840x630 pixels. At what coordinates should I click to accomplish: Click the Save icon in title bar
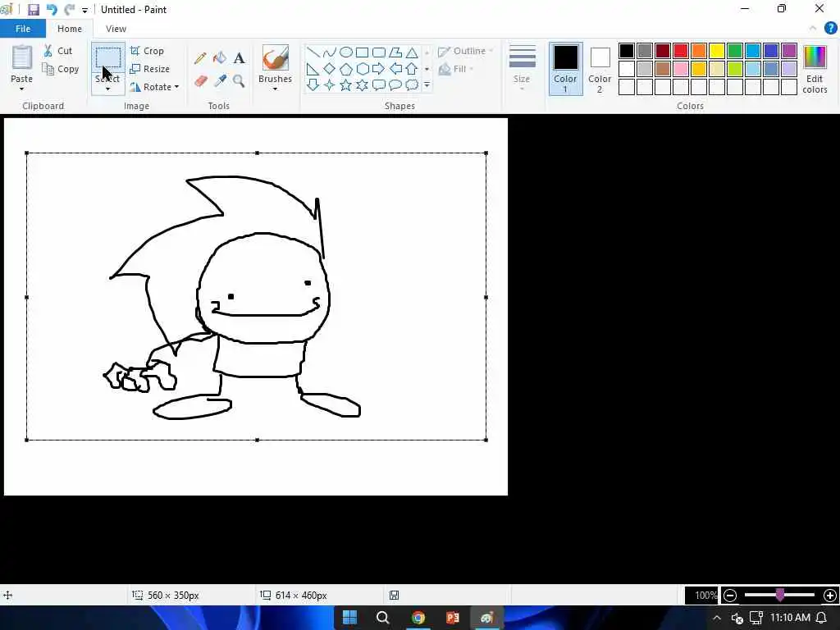(x=33, y=10)
